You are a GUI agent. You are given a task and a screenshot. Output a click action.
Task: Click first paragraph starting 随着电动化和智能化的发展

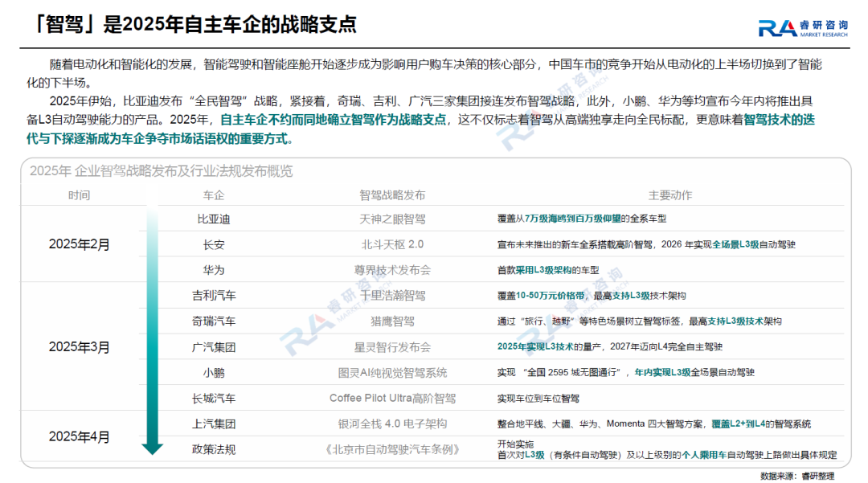[424, 73]
